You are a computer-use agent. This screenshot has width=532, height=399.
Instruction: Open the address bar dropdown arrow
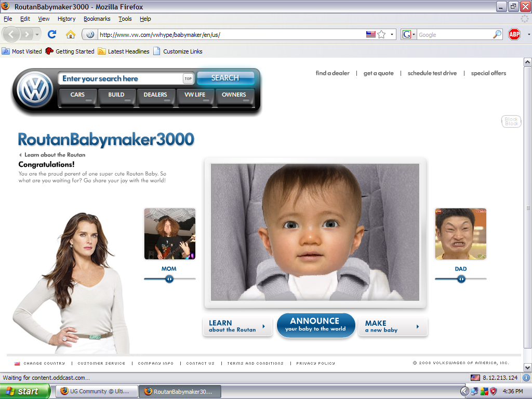[392, 35]
